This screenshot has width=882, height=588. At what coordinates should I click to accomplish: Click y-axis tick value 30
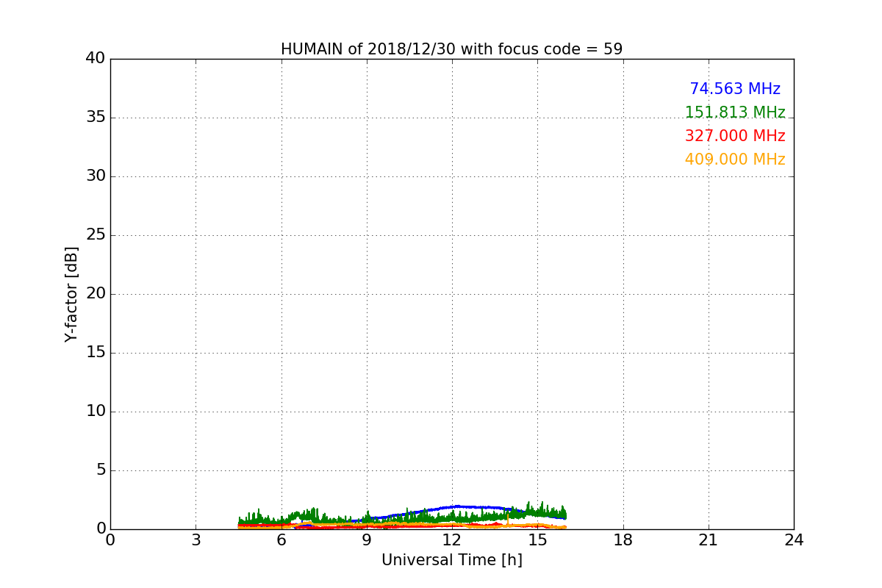click(96, 176)
